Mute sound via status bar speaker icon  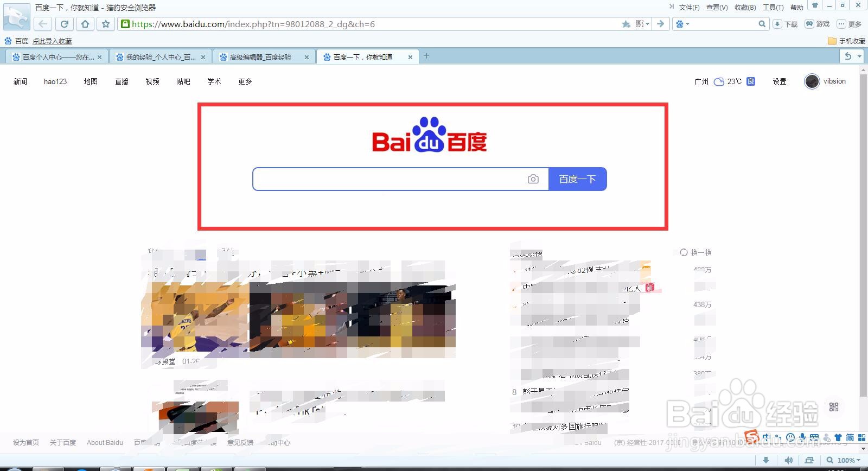click(x=788, y=460)
